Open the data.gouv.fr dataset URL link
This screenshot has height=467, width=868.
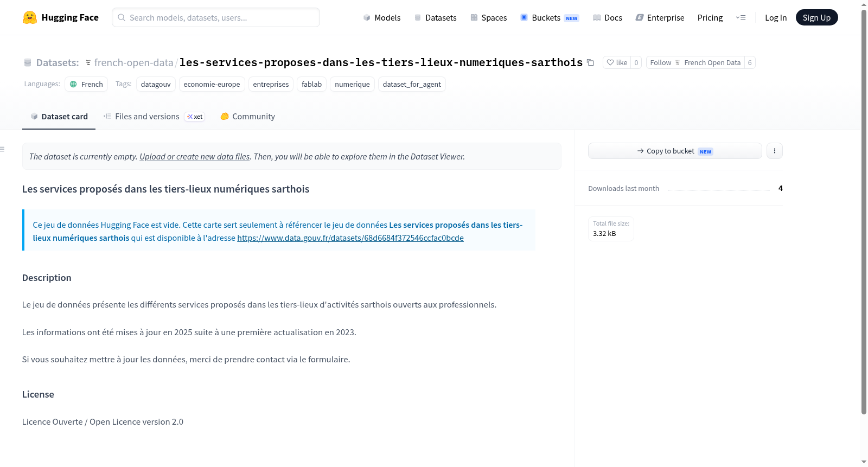point(350,238)
